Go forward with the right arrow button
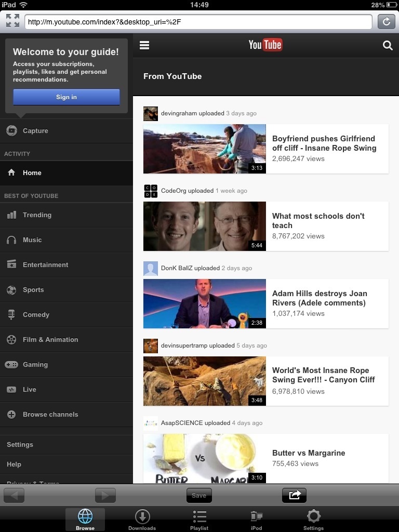 click(x=105, y=495)
